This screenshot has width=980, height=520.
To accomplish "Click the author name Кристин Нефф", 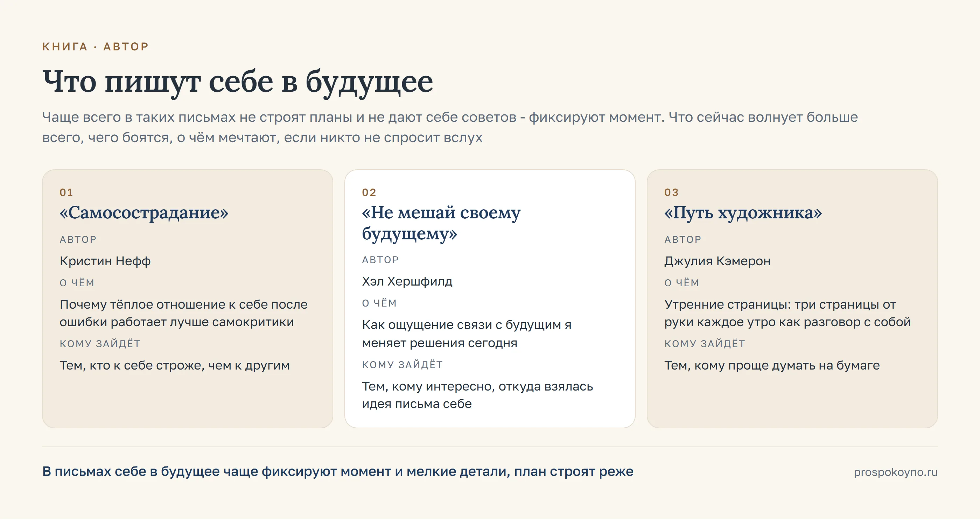I will point(105,261).
